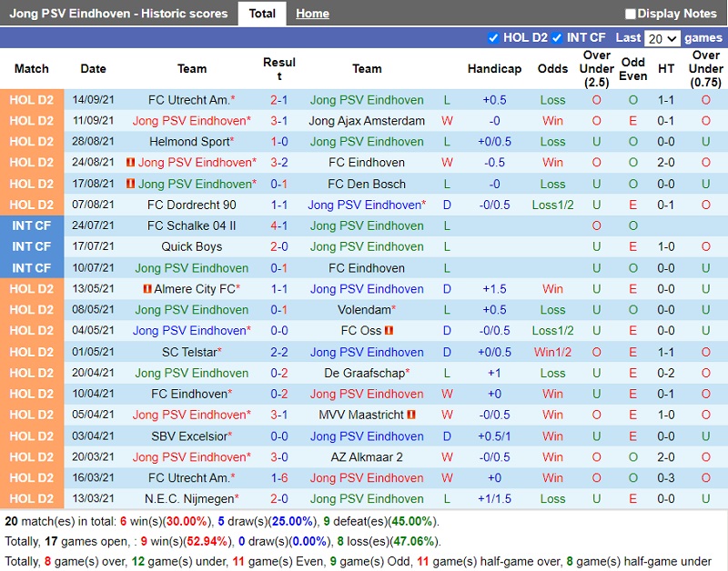The width and height of the screenshot is (728, 571).
Task: Open the Last 20 games dropdown
Action: pos(662,38)
